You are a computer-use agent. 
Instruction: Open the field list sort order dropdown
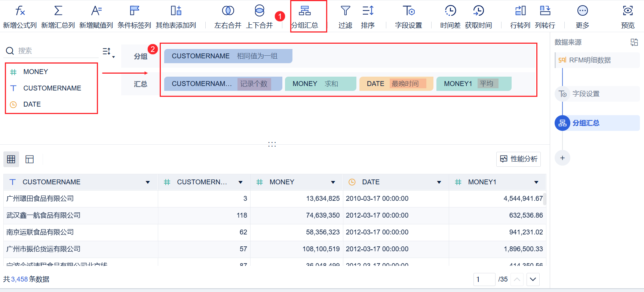point(108,52)
